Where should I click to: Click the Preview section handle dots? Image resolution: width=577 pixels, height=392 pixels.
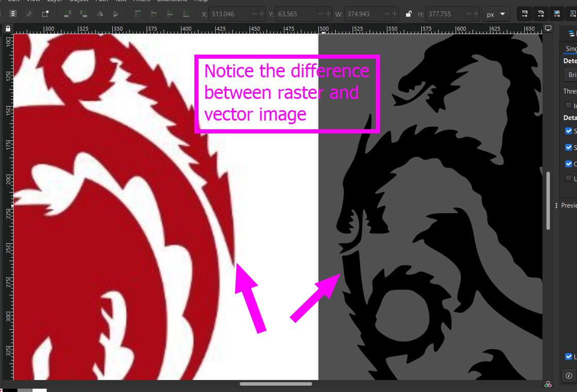(x=556, y=206)
